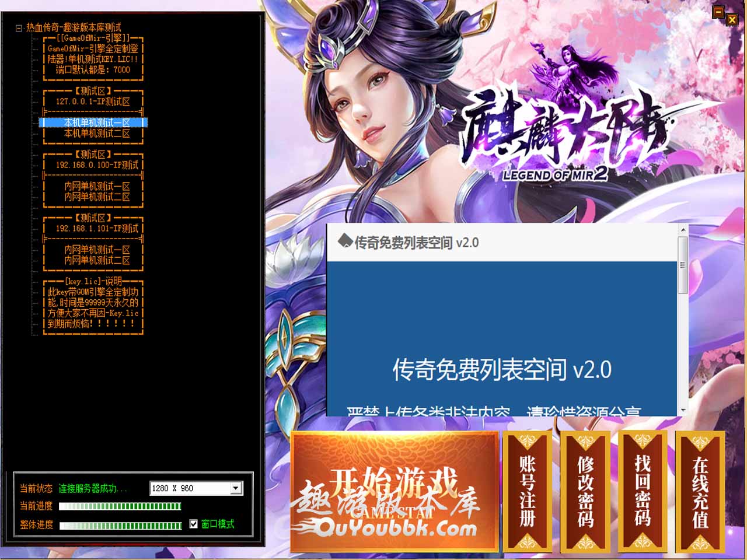Click the 到期而烦恼 row in the tree
The image size is (747, 560).
(93, 324)
